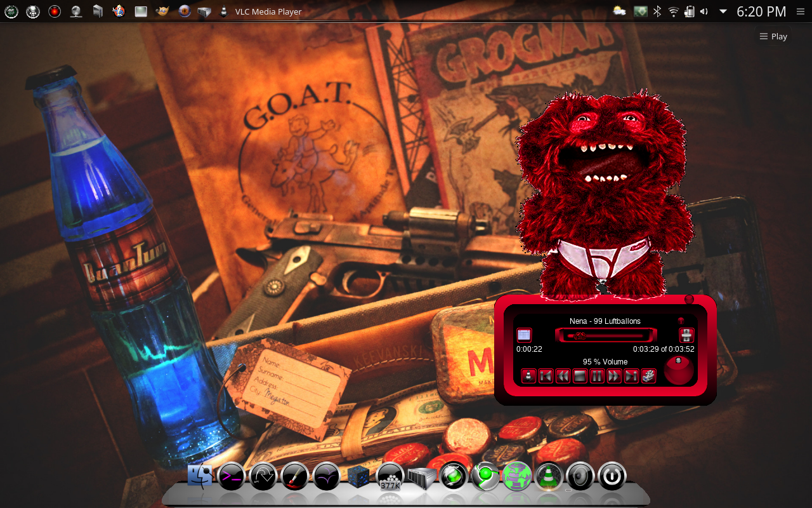Click the VLC cone icon in the dock

tap(549, 476)
